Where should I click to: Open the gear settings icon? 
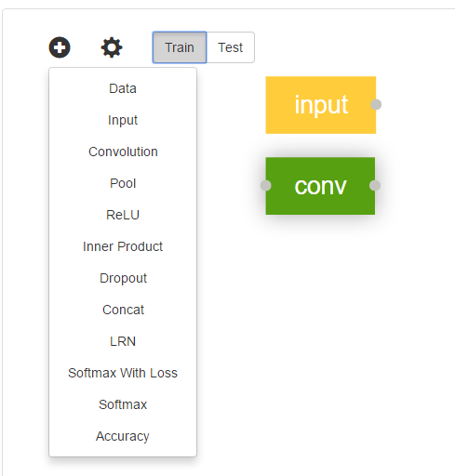coord(112,47)
